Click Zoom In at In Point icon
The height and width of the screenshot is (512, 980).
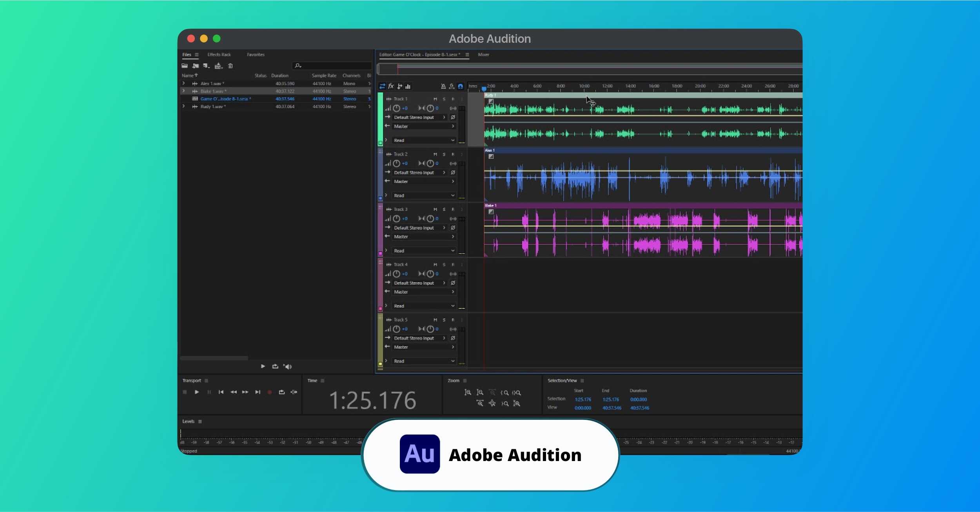505,393
